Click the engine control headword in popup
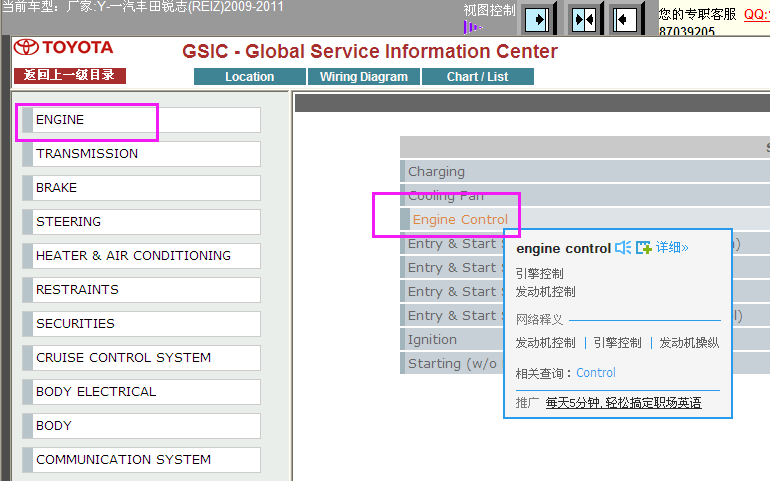 [x=563, y=249]
